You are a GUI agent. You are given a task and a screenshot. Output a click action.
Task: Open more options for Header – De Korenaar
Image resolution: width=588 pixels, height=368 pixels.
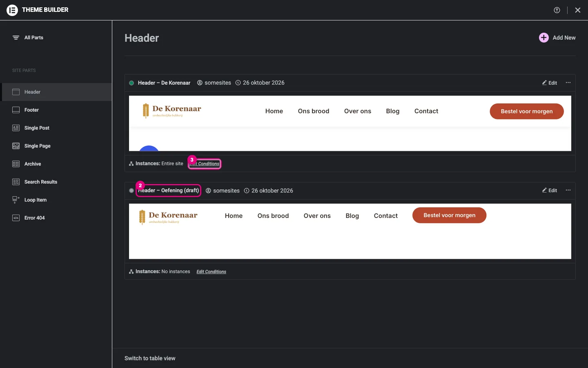tap(568, 83)
